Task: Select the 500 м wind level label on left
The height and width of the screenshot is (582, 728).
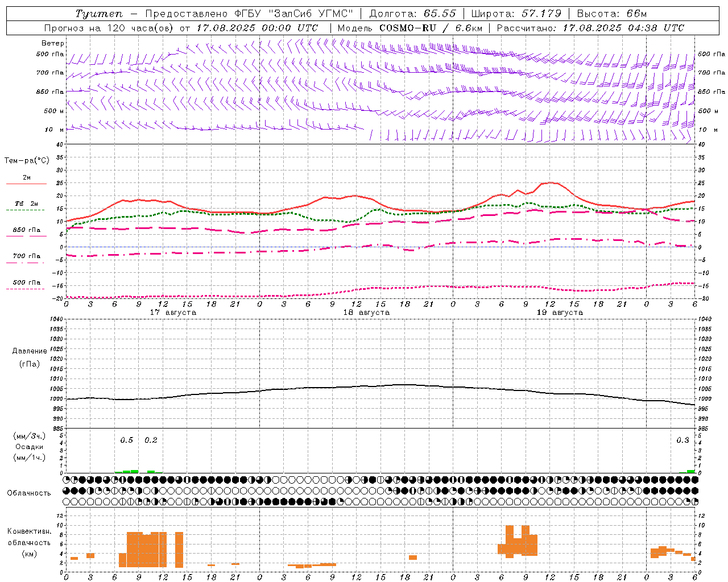Action: click(x=54, y=111)
